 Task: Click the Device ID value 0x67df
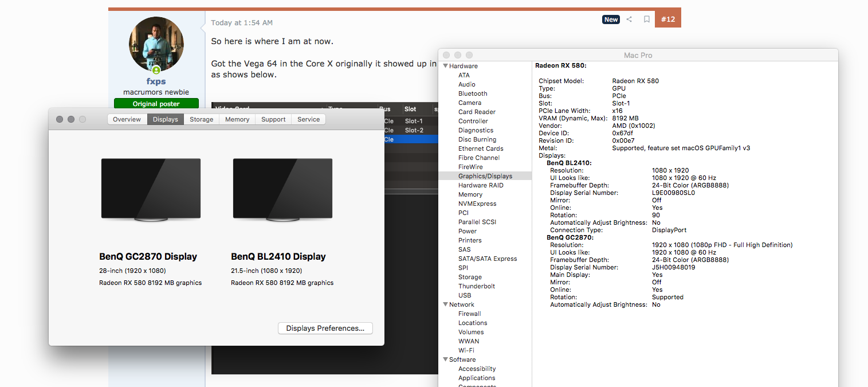623,133
